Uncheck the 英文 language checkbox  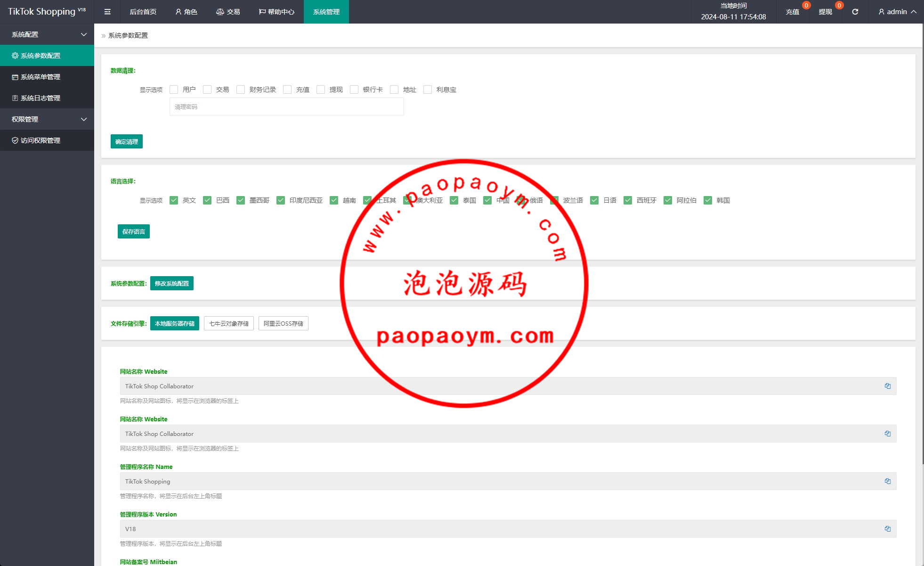click(174, 200)
